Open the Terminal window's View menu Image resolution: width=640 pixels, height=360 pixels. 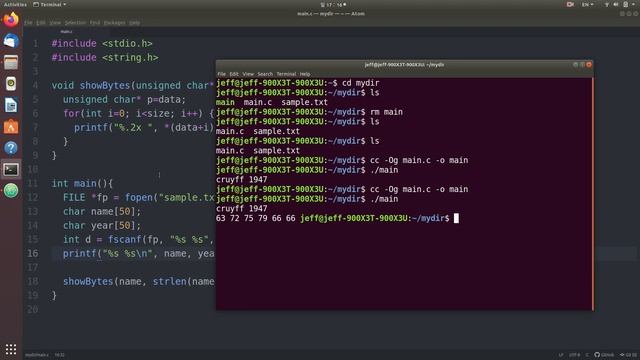coord(248,74)
